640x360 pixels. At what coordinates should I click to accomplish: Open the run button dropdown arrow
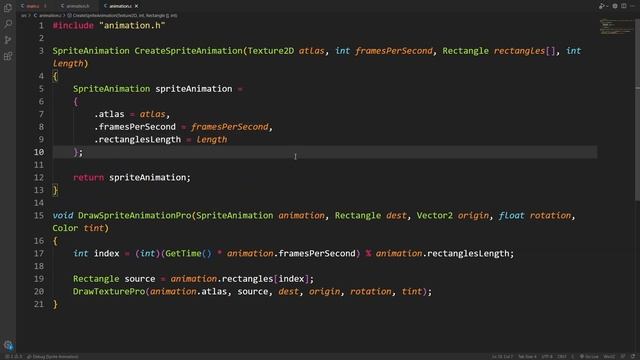(607, 6)
